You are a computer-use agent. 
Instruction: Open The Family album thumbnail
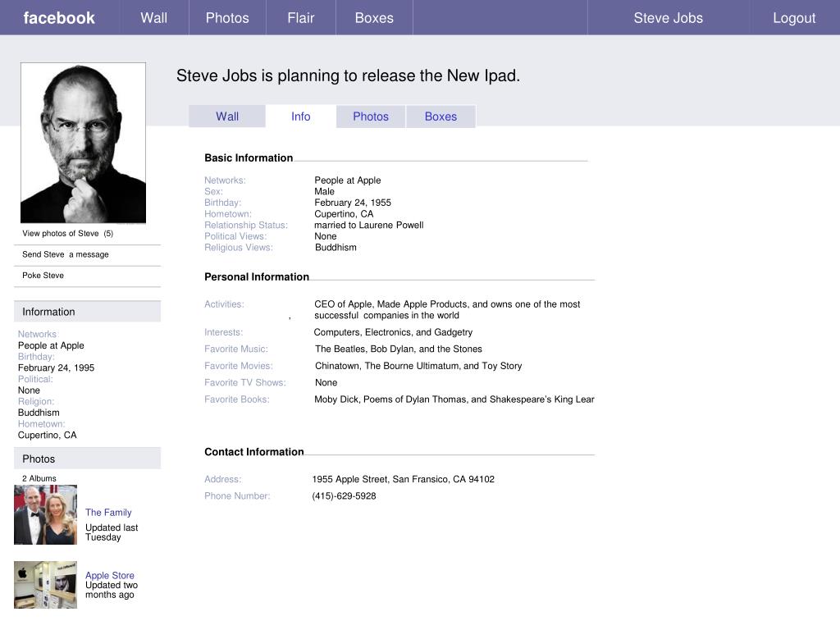click(46, 515)
